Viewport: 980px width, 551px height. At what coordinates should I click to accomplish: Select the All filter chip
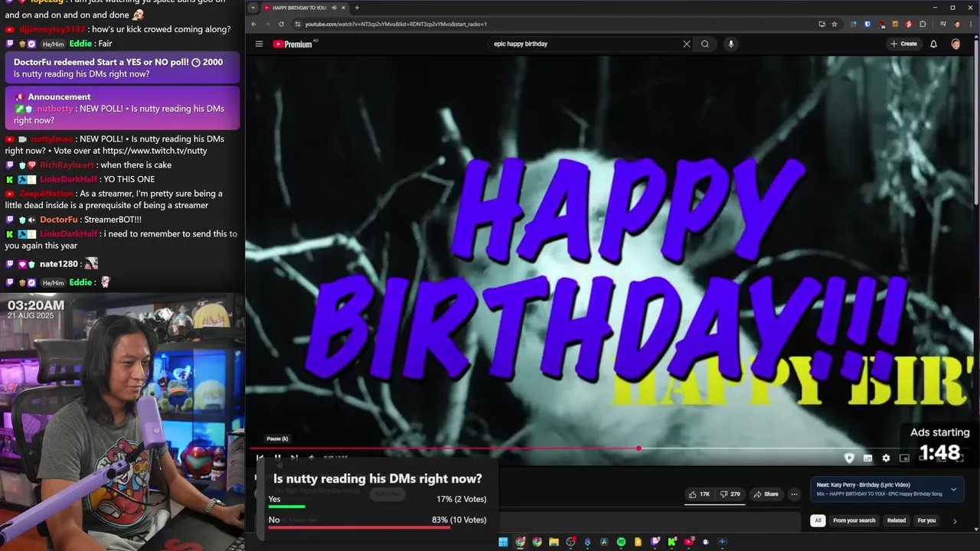[x=818, y=520]
